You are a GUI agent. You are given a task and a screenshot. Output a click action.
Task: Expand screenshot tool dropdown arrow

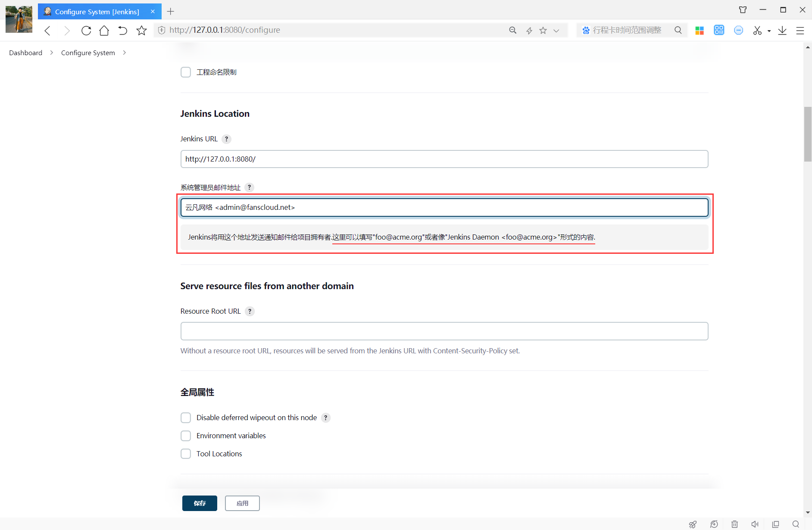pyautogui.click(x=769, y=31)
